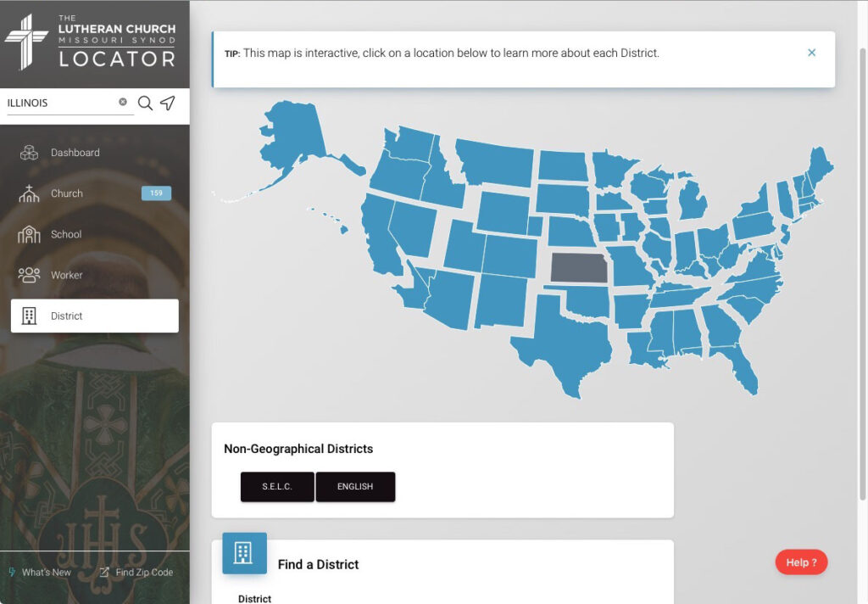The image size is (868, 604).
Task: Clear the ILLINOIS search text
Action: [122, 102]
